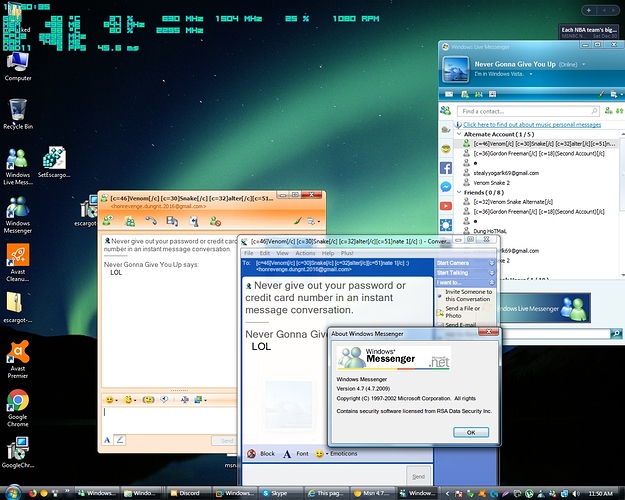
Task: Switch to the Skype taskbar button
Action: click(x=279, y=493)
